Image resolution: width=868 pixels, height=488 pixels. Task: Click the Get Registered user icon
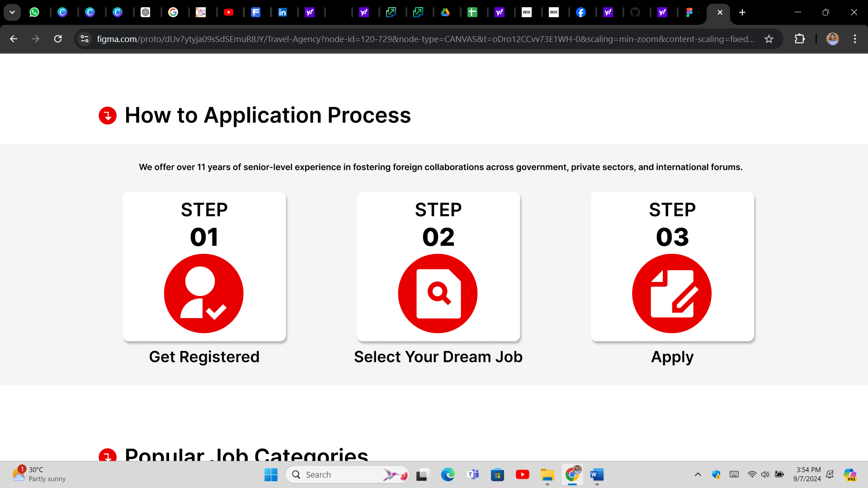pos(203,293)
